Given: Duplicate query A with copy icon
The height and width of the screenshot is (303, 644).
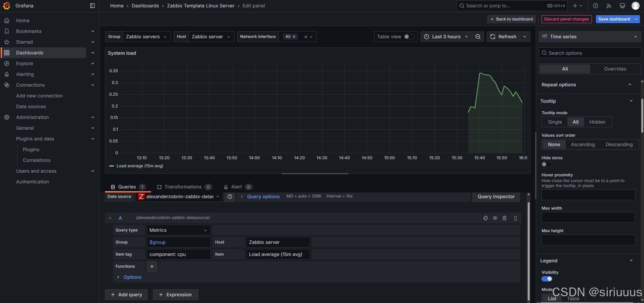Looking at the screenshot, I should pyautogui.click(x=486, y=218).
